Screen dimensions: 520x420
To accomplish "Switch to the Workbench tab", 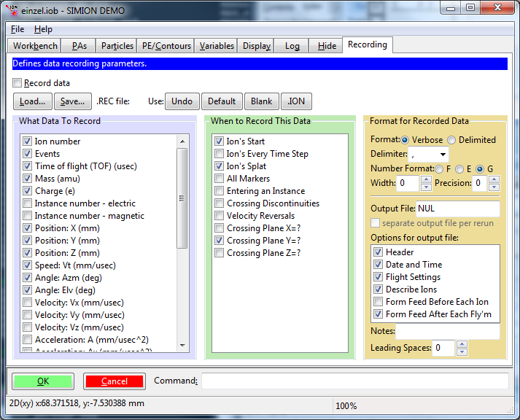I will coord(35,46).
